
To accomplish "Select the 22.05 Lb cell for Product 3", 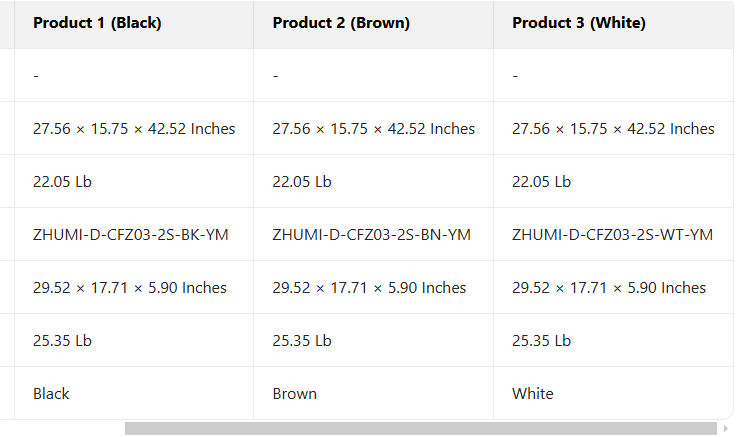I will click(542, 182).
